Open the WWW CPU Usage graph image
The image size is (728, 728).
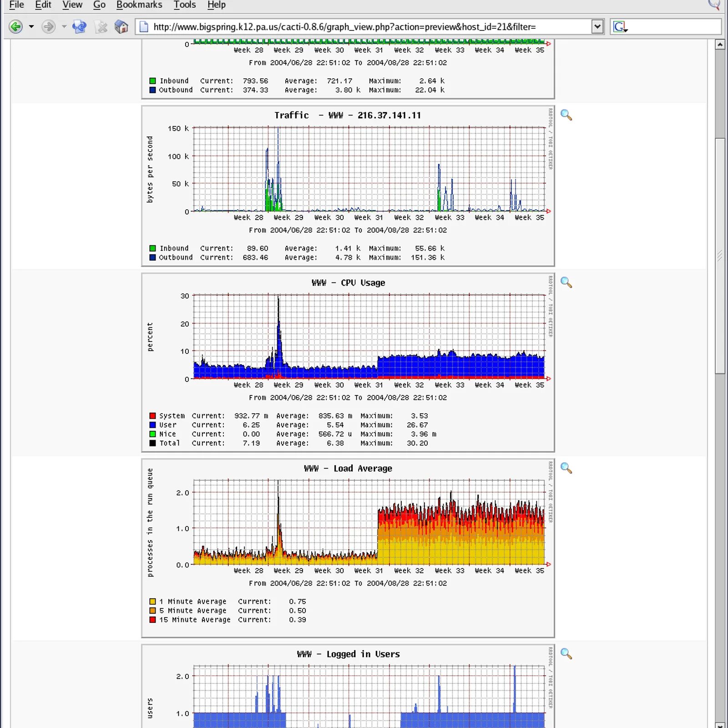pos(348,363)
